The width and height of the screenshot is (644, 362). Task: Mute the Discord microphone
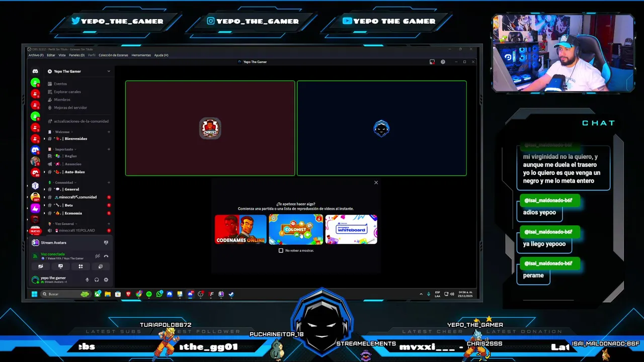click(x=87, y=280)
